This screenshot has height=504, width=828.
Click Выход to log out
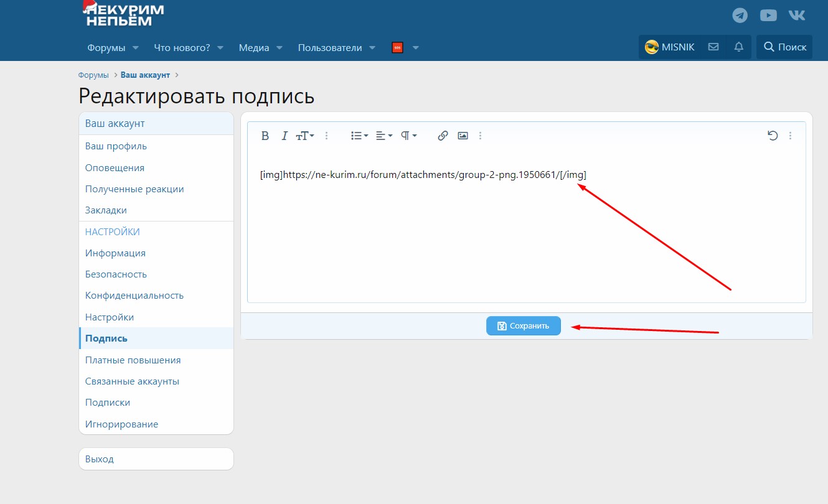coord(100,459)
